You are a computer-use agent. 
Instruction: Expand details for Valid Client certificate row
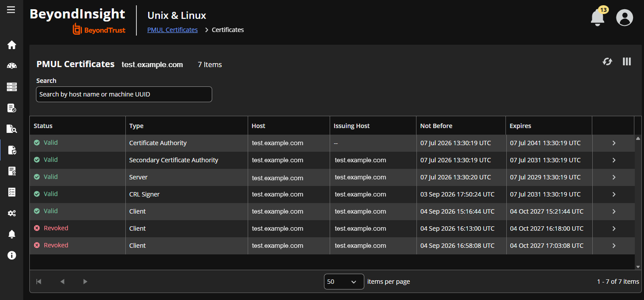[614, 211]
